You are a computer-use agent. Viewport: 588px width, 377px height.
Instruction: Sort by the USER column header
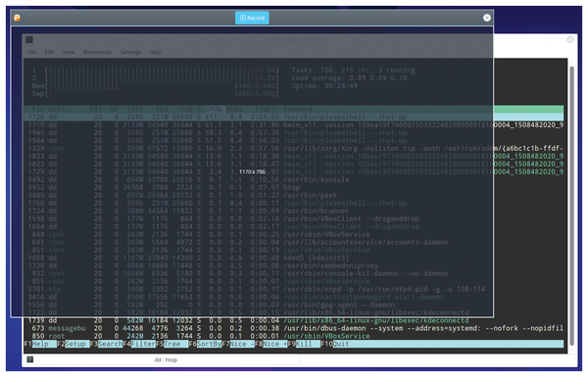point(57,109)
